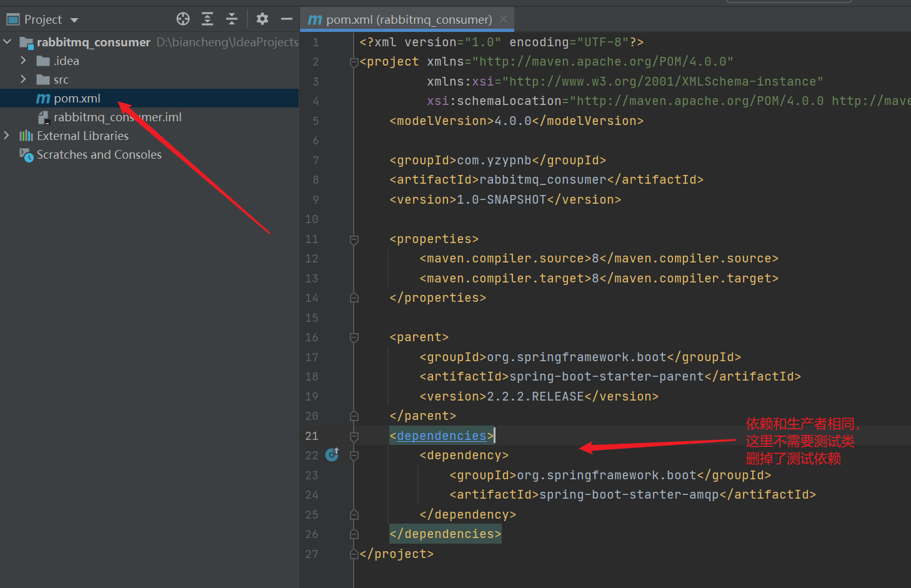Close the pom.xml editor tab

point(504,19)
